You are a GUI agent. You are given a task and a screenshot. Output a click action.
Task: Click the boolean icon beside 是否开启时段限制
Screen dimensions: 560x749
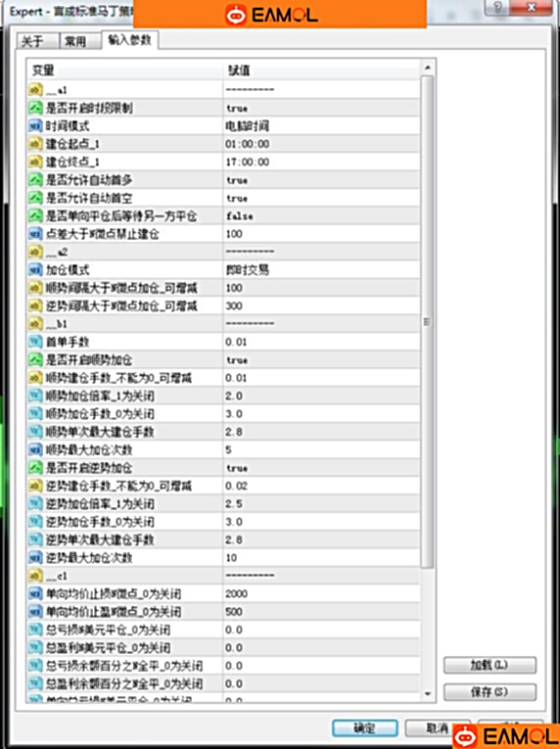pyautogui.click(x=36, y=108)
